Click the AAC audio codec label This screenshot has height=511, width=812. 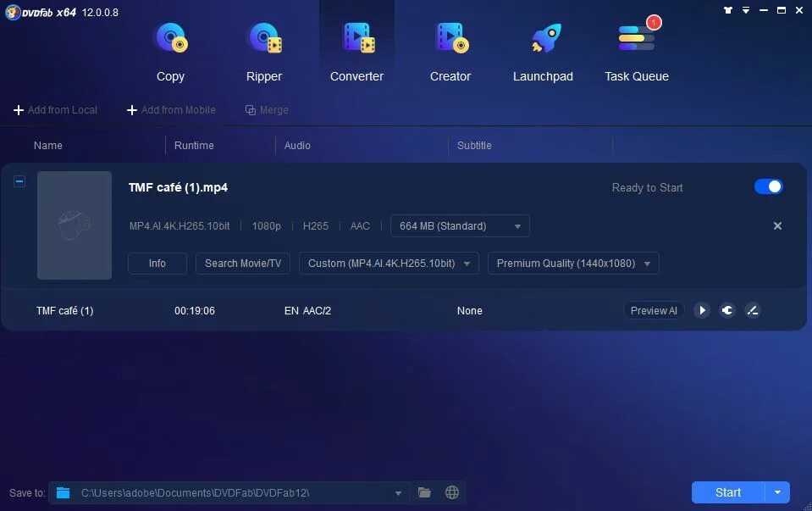click(x=360, y=226)
